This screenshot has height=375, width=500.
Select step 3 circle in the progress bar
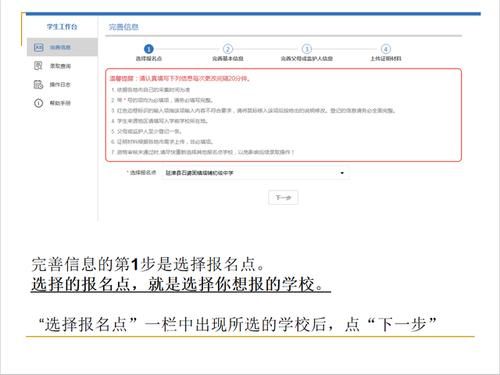(307, 49)
